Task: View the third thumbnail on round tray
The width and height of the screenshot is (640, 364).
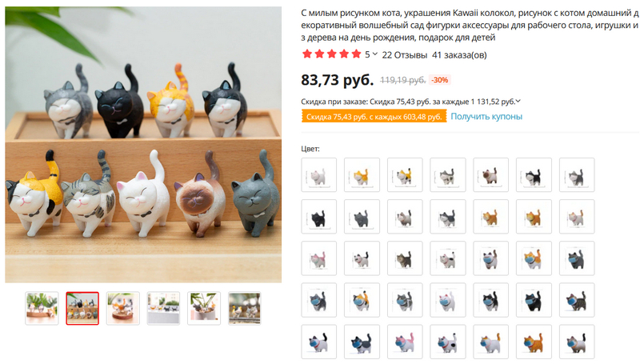Action: pos(123,309)
